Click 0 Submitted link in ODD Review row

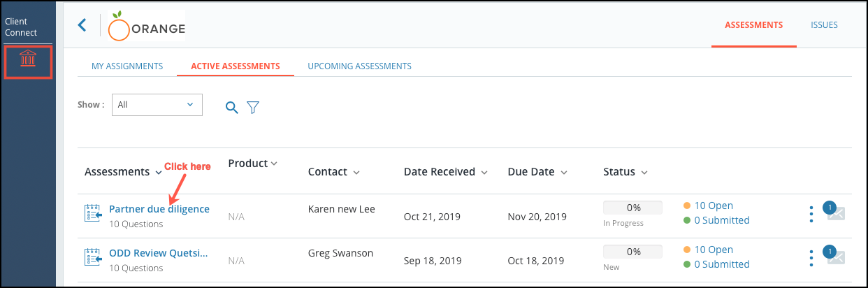click(x=722, y=264)
